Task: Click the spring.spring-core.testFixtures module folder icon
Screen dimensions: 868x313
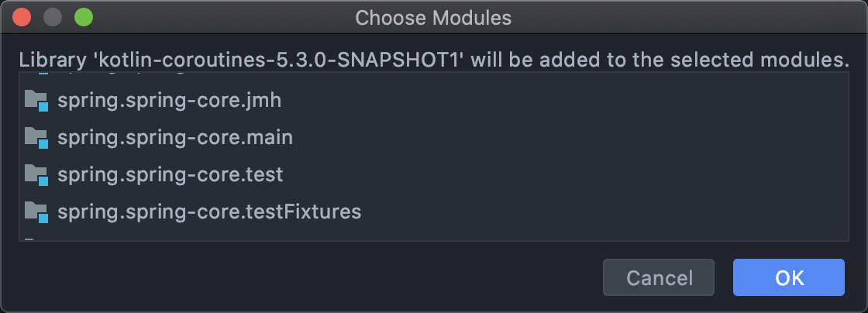Action: pos(36,212)
